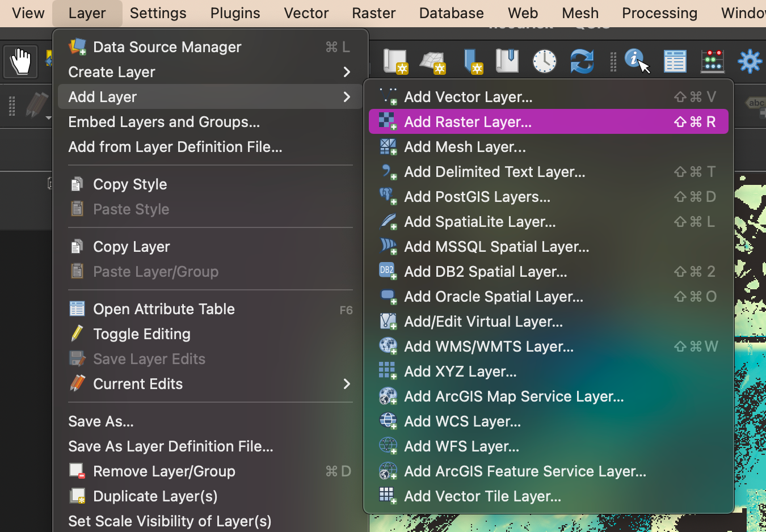Click the Add WCS Layer icon entry
Image resolution: width=766 pixels, height=532 pixels.
pyautogui.click(x=388, y=421)
